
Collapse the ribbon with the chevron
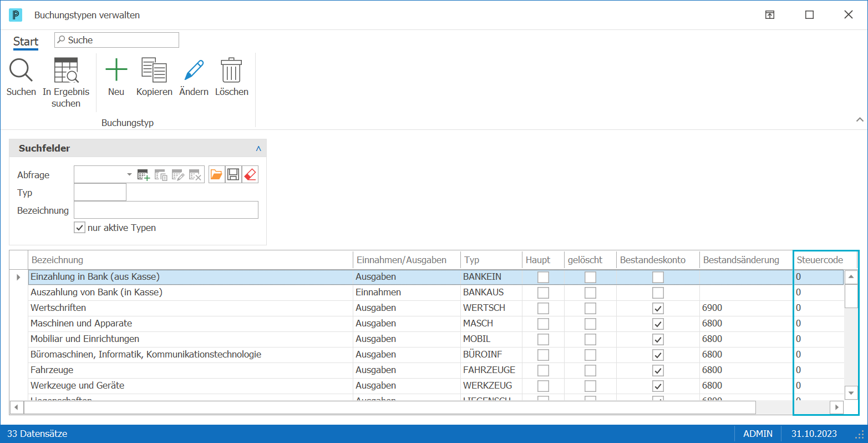(860, 119)
